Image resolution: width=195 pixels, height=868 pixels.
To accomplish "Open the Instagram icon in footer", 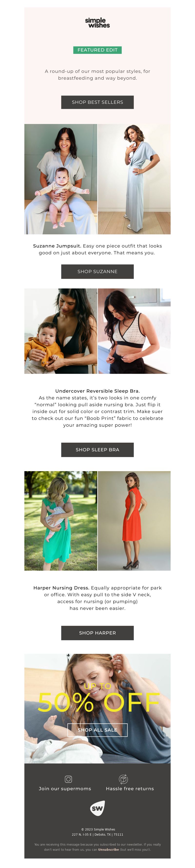I will (x=68, y=779).
